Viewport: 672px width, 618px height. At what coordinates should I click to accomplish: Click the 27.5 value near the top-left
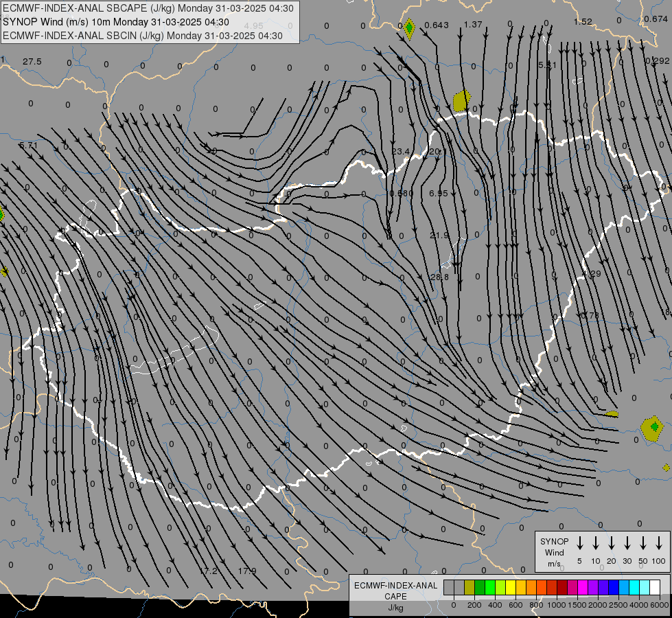click(32, 62)
